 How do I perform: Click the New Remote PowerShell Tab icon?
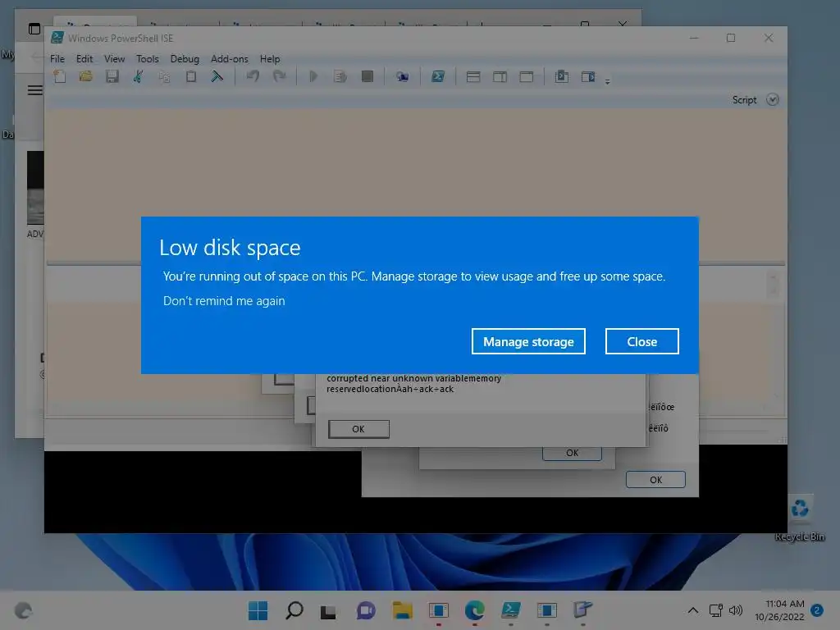tap(402, 76)
